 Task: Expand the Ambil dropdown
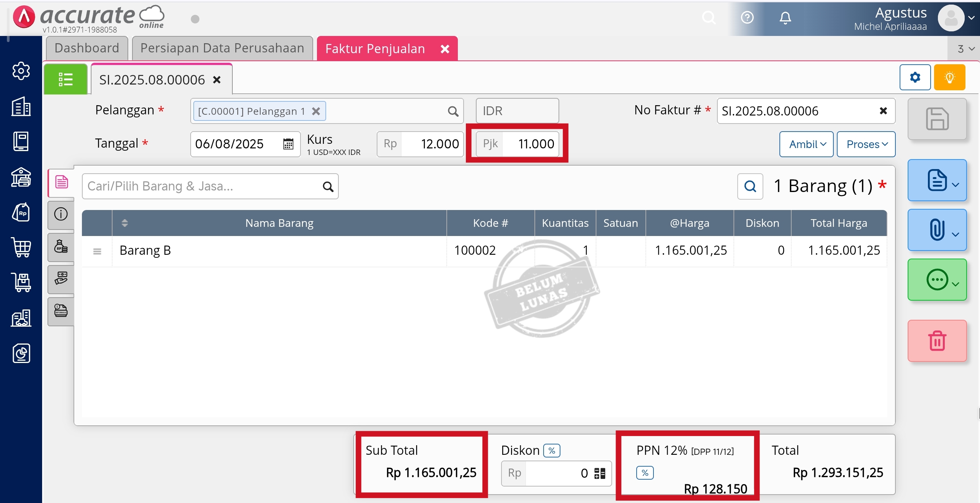(806, 144)
